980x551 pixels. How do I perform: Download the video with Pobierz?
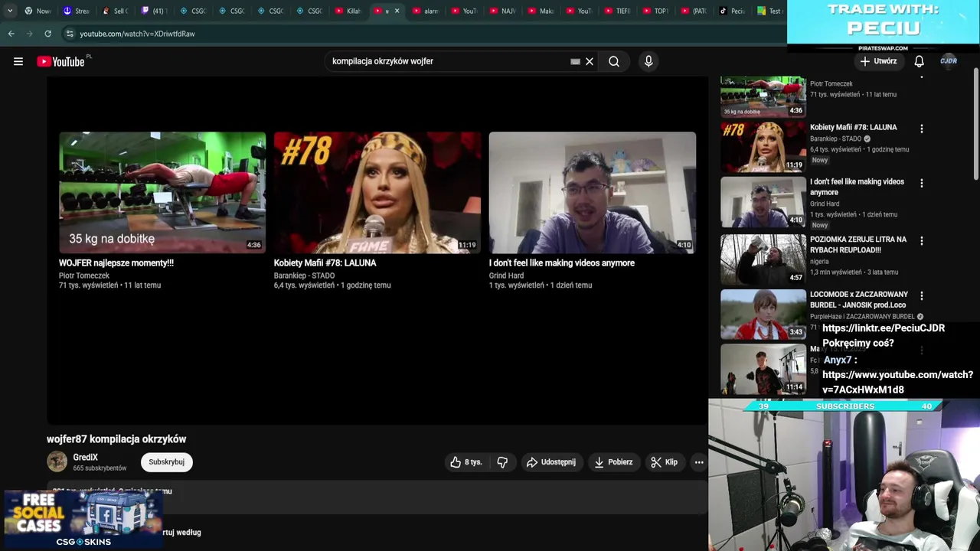click(x=613, y=462)
